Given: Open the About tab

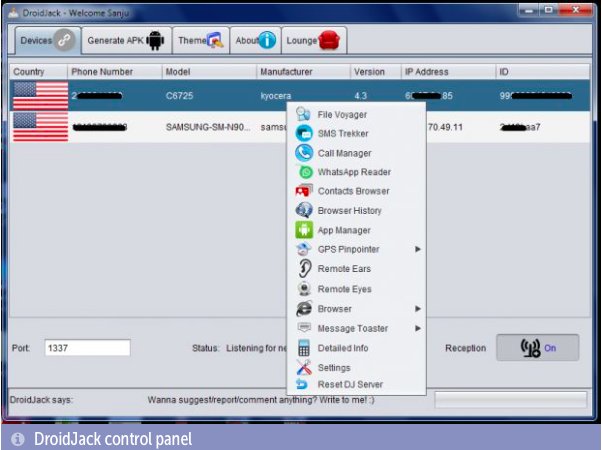Looking at the screenshot, I should tap(255, 40).
